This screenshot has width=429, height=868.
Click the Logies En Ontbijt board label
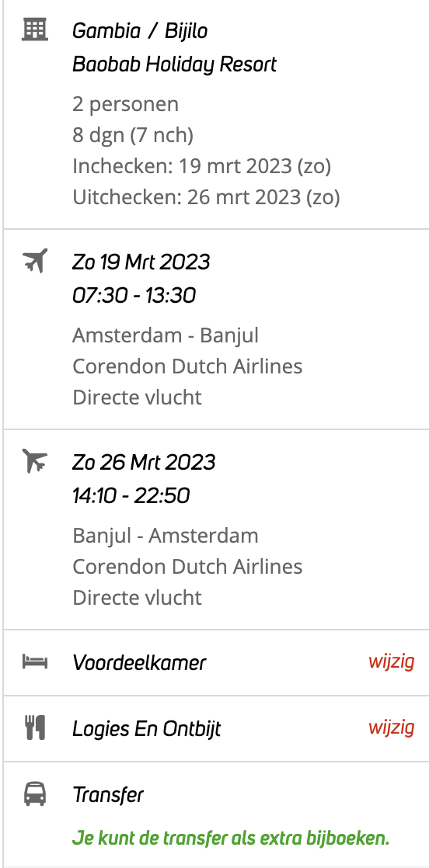coord(146,729)
